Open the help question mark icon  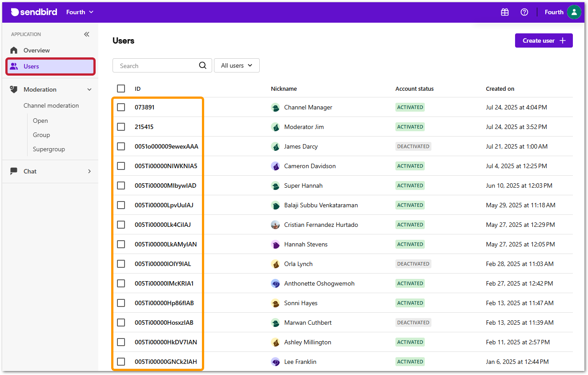point(524,12)
